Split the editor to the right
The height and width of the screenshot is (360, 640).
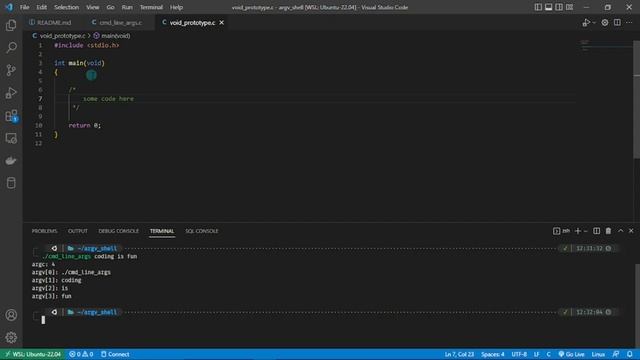click(x=617, y=23)
